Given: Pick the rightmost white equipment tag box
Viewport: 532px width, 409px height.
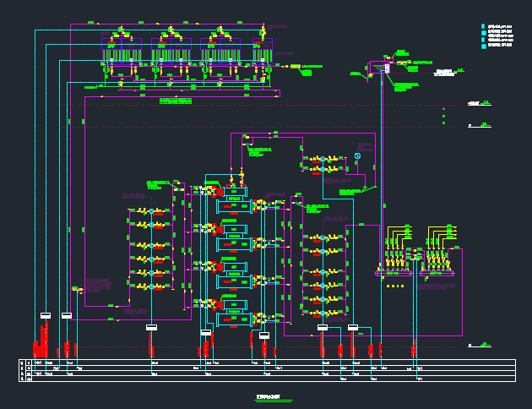Looking at the screenshot, I should point(353,327).
